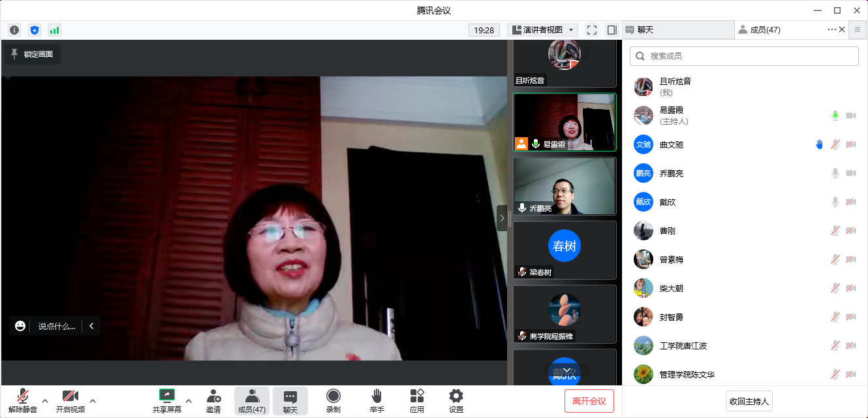Expand audio options arrow beside 解除静音
The width and height of the screenshot is (868, 418).
tap(45, 400)
